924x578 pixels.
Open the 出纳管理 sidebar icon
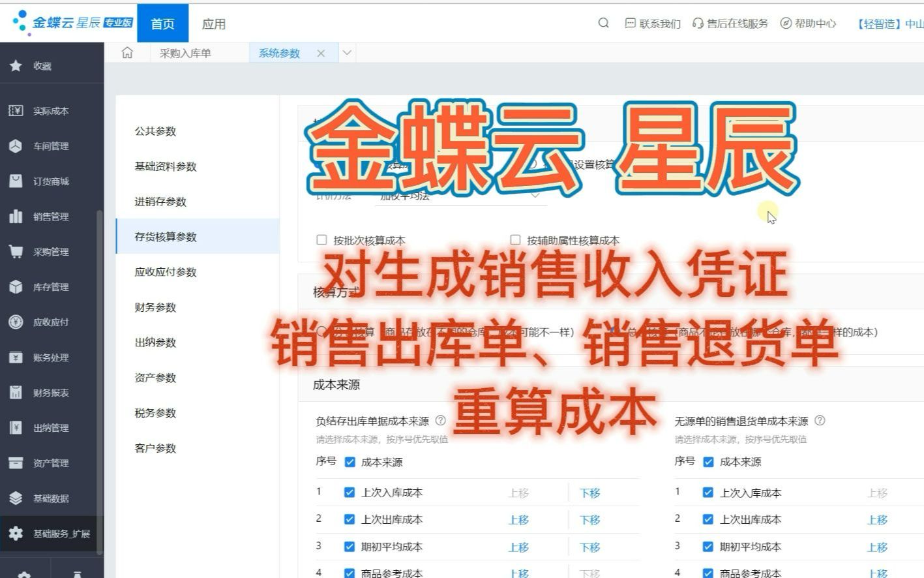[16, 428]
